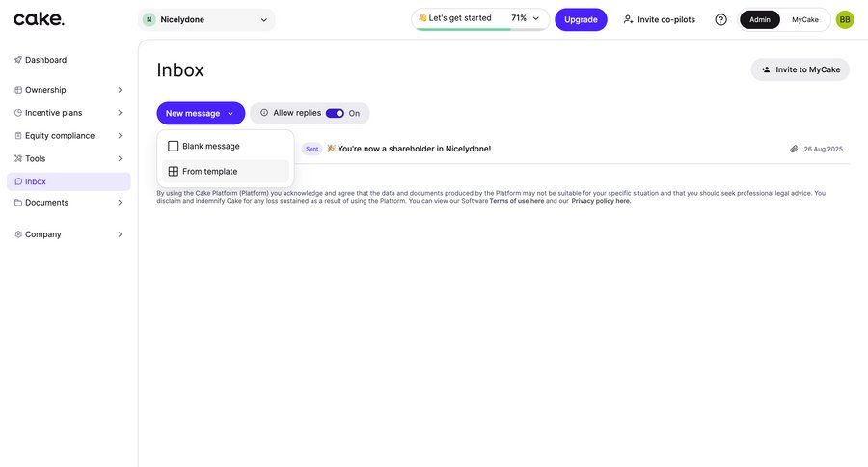This screenshot has width=868, height=467.
Task: Click the Invite co-pilots button
Action: tap(659, 19)
